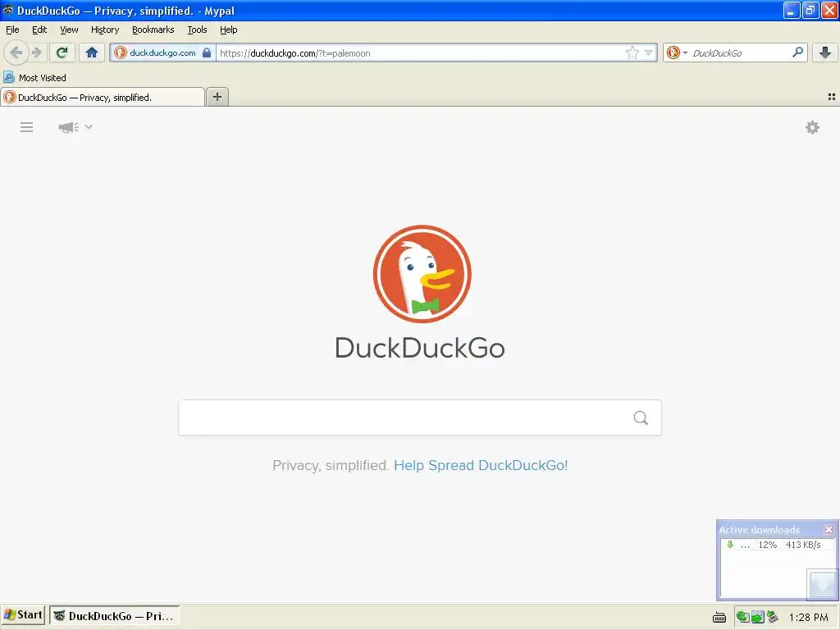Switch to DuckDuckGo taskbar window button

115,616
